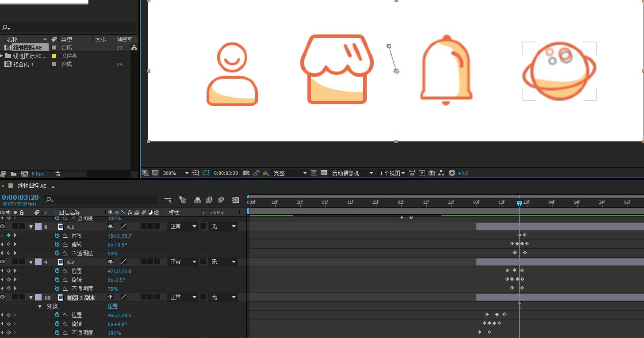644x338 pixels.
Task: Open the composition flowchart icon in viewer bar
Action: (x=441, y=173)
